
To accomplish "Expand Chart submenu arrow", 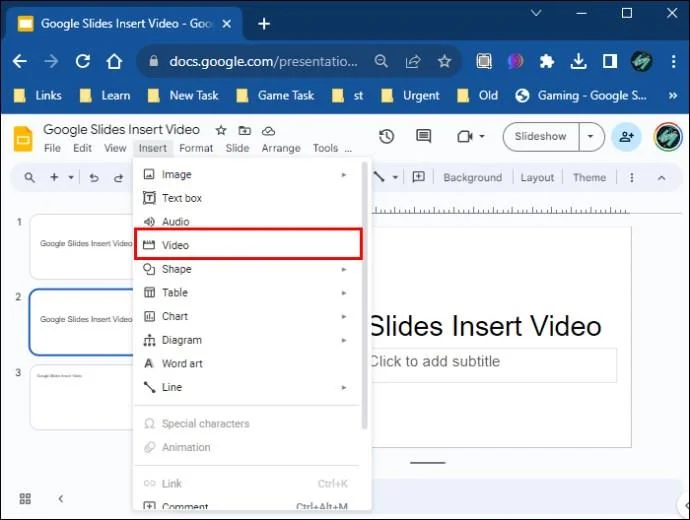I will 344,317.
